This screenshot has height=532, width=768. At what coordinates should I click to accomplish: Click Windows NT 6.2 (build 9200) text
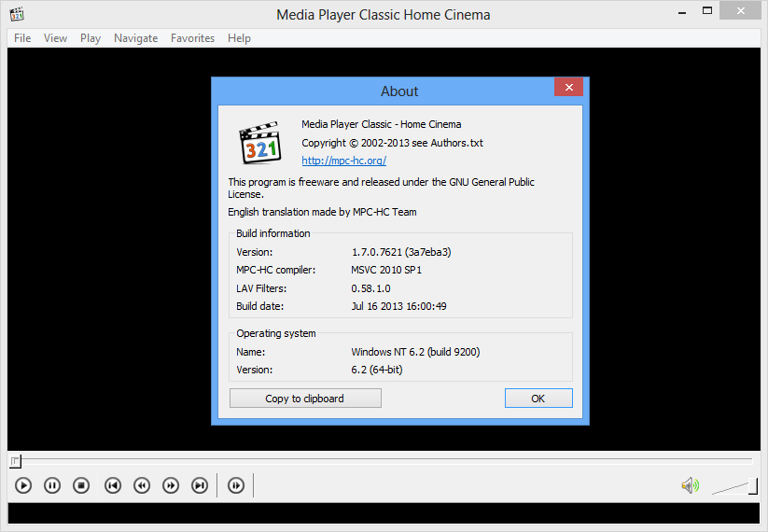click(x=415, y=352)
